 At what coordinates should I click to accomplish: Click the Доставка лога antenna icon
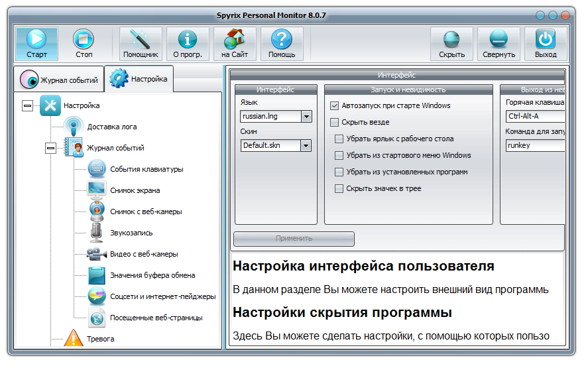[74, 127]
